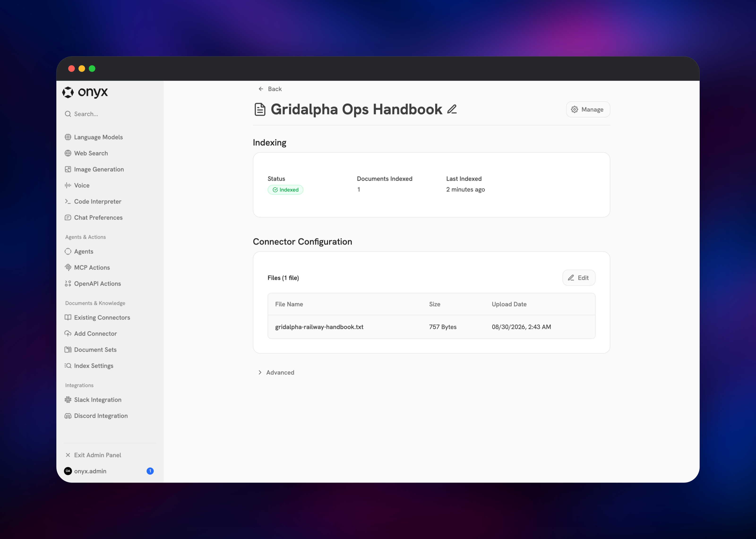Screen dimensions: 756x539
Task: Click the Chat Preferences bubble icon
Action: coord(68,218)
